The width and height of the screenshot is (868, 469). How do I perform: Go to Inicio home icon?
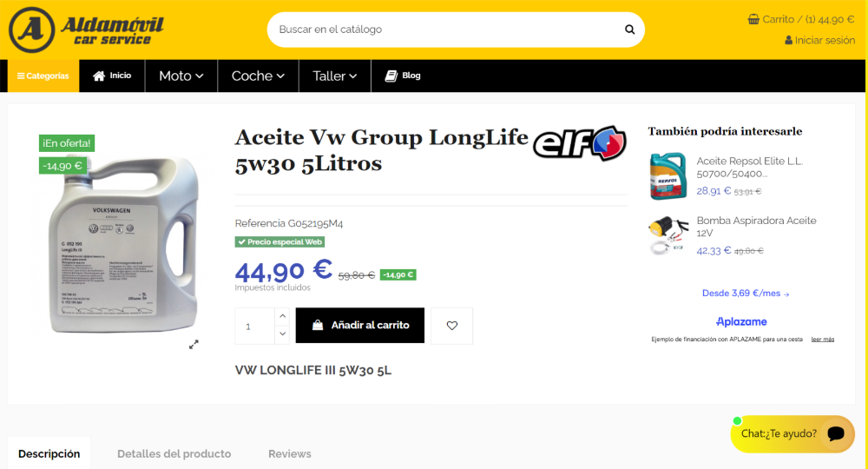coord(99,76)
